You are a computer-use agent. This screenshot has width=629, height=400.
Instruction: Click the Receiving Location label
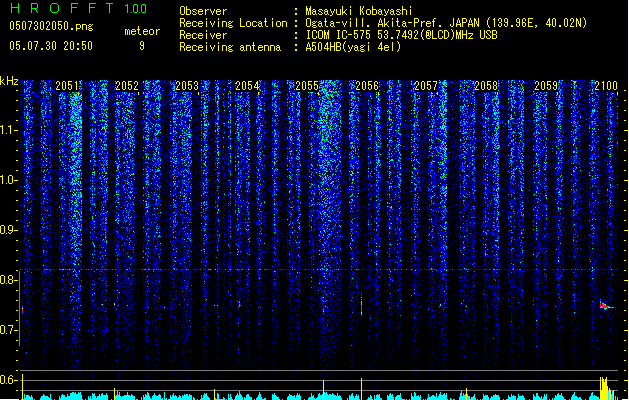(x=233, y=23)
